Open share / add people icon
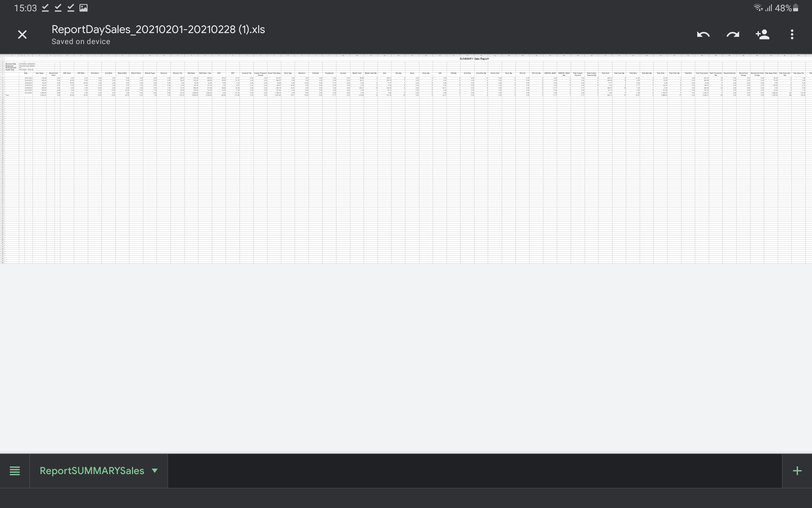 (762, 35)
